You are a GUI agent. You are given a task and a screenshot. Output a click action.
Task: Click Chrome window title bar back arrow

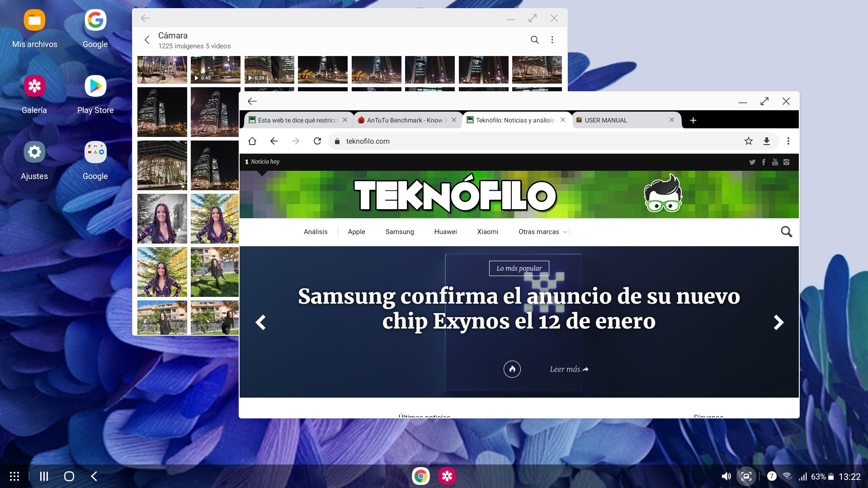[x=252, y=102]
